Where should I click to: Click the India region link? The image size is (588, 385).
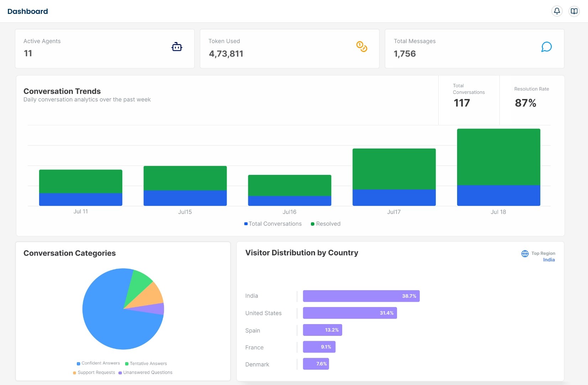548,260
